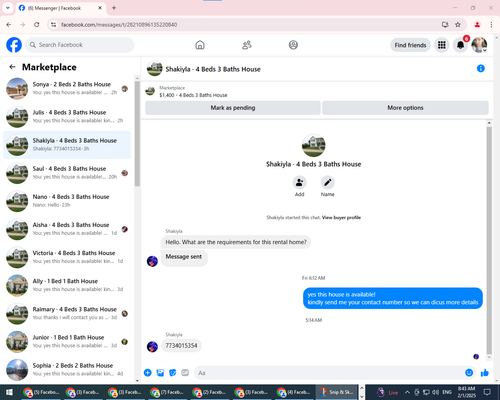Image resolution: width=500 pixels, height=400 pixels.
Task: Open the emoji picker in message box
Action: click(x=469, y=373)
